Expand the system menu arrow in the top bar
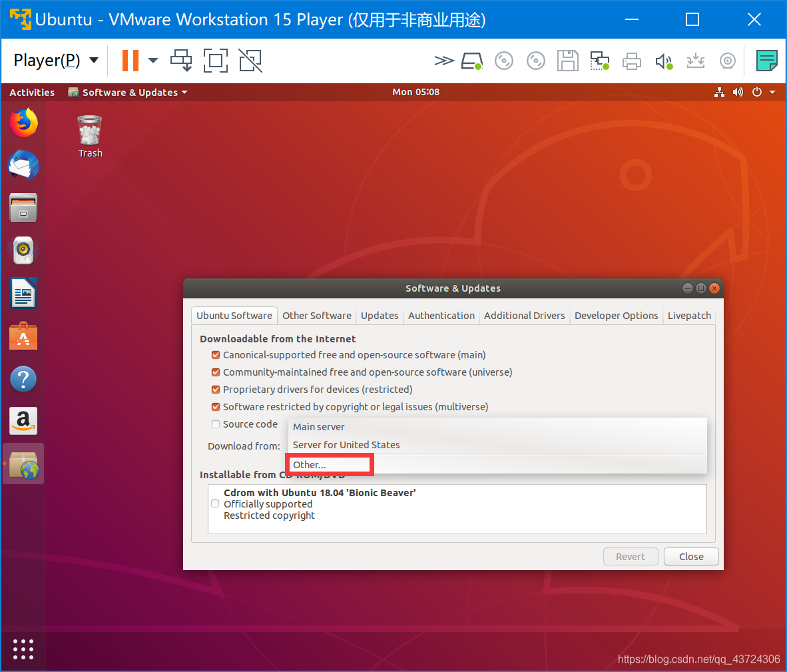787x672 pixels. (772, 93)
